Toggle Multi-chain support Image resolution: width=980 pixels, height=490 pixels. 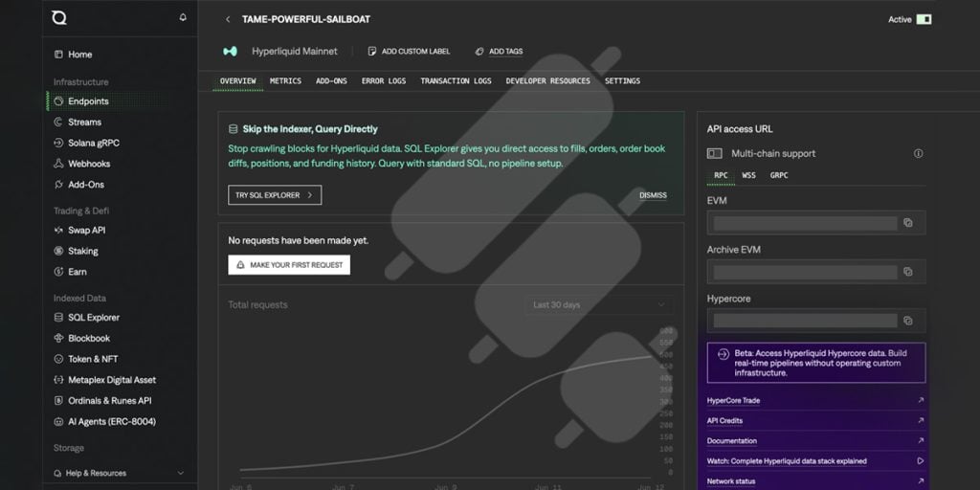tap(714, 154)
